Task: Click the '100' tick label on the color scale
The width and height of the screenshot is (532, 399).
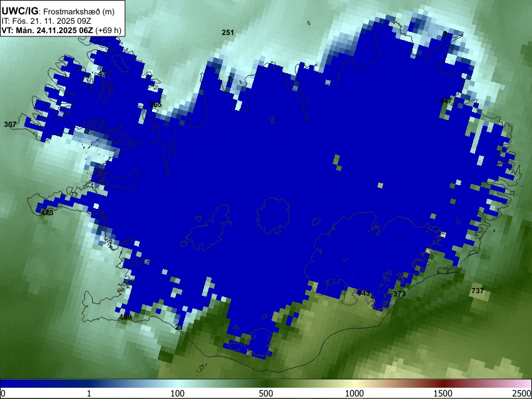Action: coord(178,393)
